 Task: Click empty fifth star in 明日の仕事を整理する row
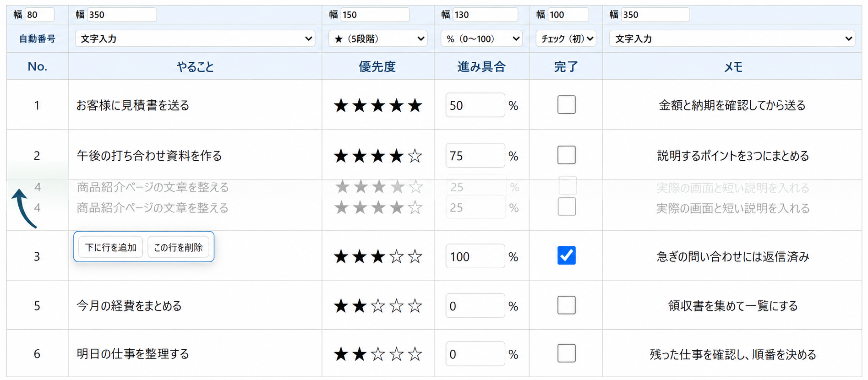coord(415,354)
